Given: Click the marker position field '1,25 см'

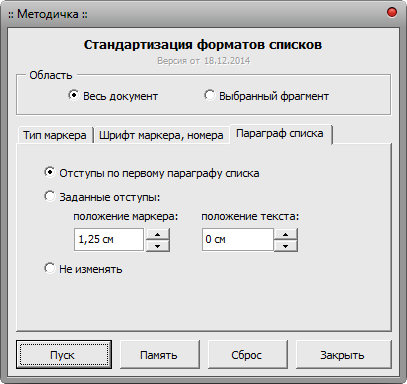Looking at the screenshot, I should click(x=109, y=239).
